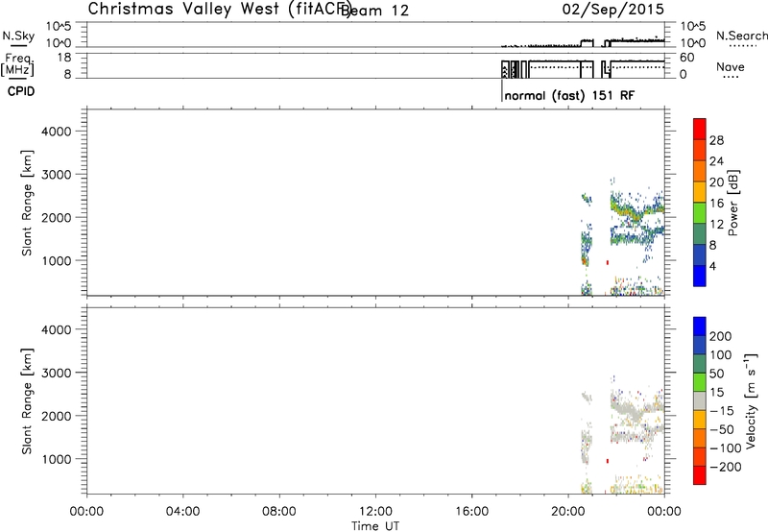Select the orange 20–24 dB Power colorbar segment
Viewport: 768px width, 532px height.
[x=700, y=171]
